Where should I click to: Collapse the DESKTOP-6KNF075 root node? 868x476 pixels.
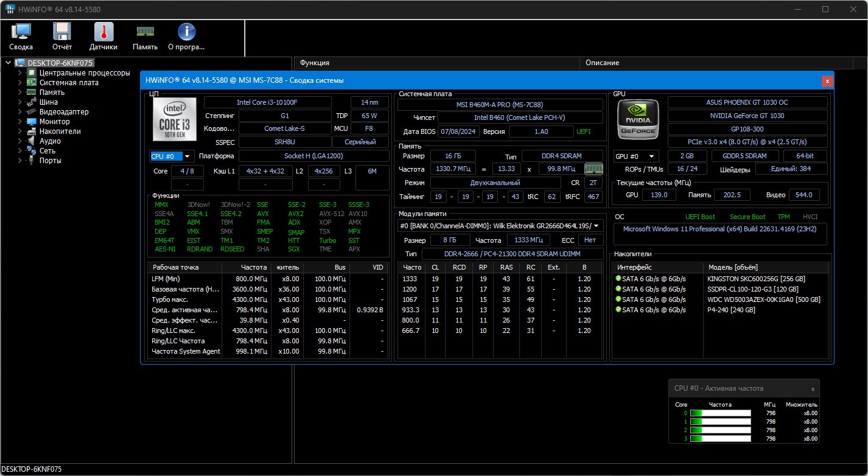point(8,63)
